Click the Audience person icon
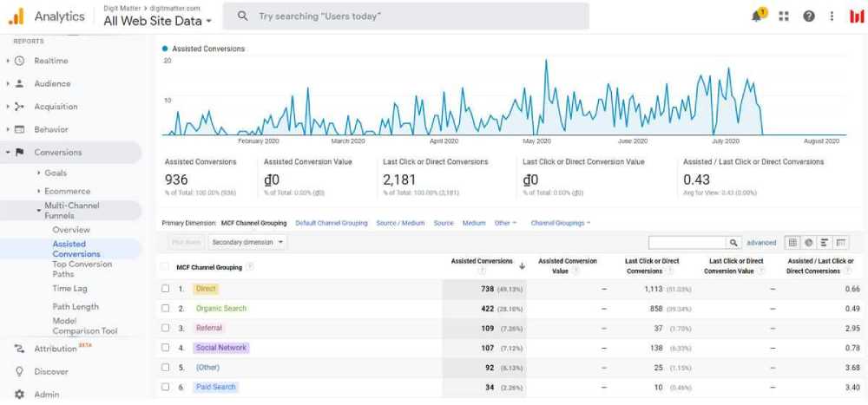The width and height of the screenshot is (868, 405). pyautogui.click(x=19, y=83)
